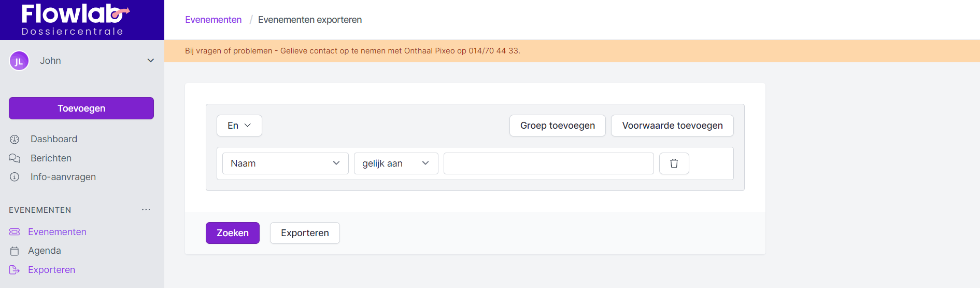Open the Evenementen section three-dots menu

[x=146, y=210]
